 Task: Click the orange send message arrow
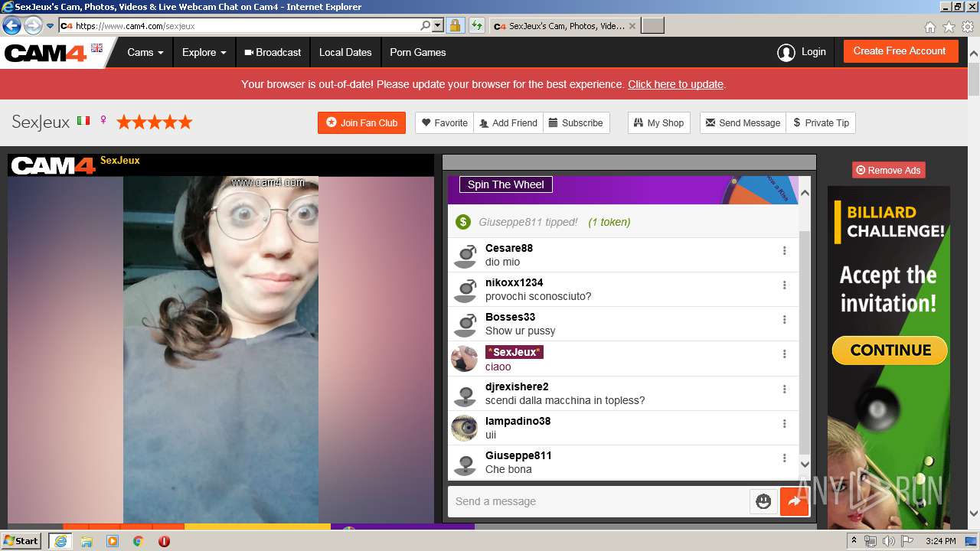coord(794,501)
